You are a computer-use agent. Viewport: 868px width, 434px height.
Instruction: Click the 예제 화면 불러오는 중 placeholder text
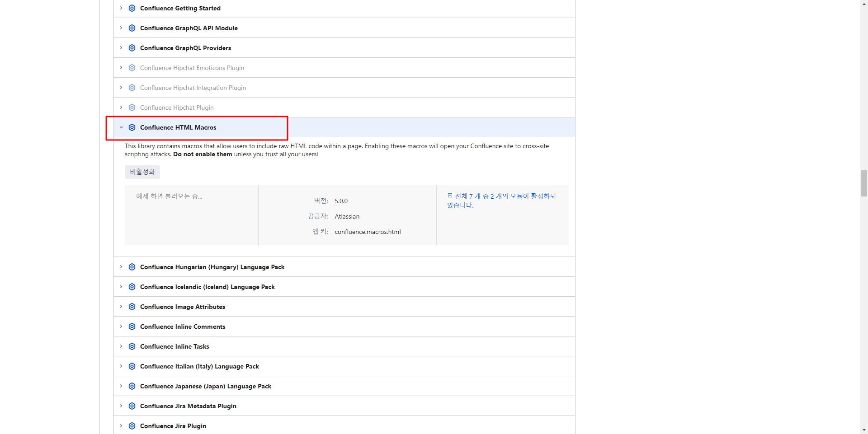169,196
